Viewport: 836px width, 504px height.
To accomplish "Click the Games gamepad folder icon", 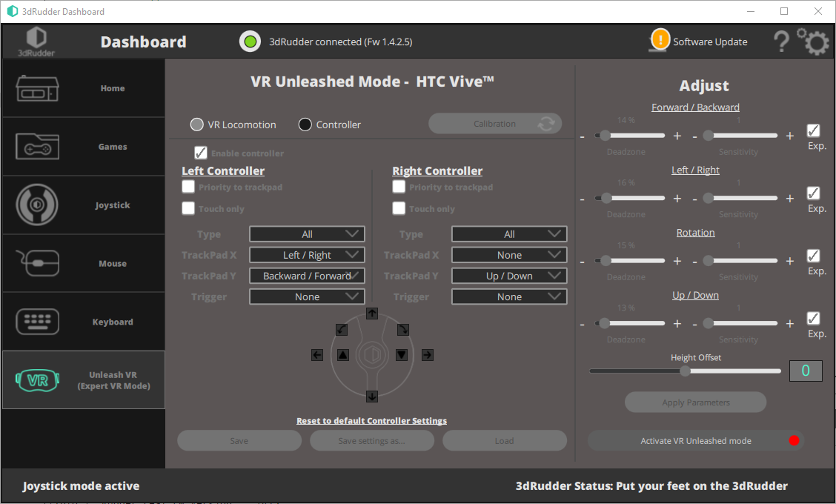I will [x=37, y=146].
